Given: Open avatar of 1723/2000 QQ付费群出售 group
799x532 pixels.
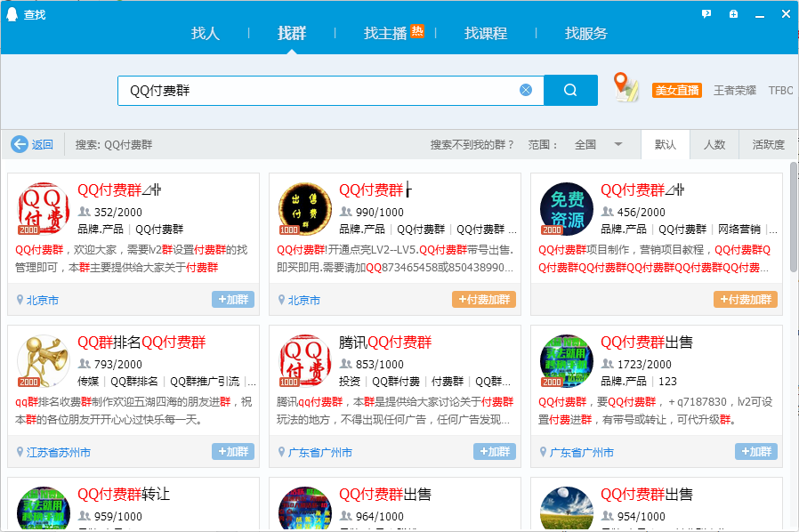Looking at the screenshot, I should (567, 361).
